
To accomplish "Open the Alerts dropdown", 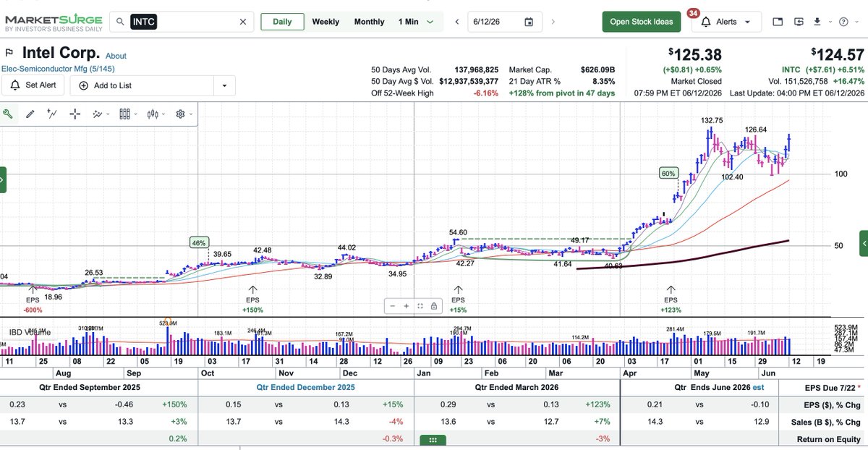I will (x=726, y=22).
